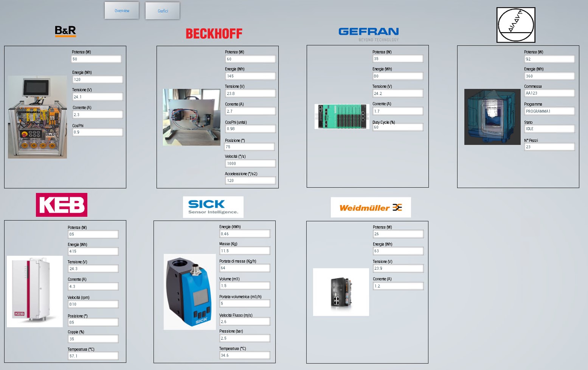The height and width of the screenshot is (370, 588).
Task: Click the Gefran Duty Cycle (%) field
Action: click(398, 127)
